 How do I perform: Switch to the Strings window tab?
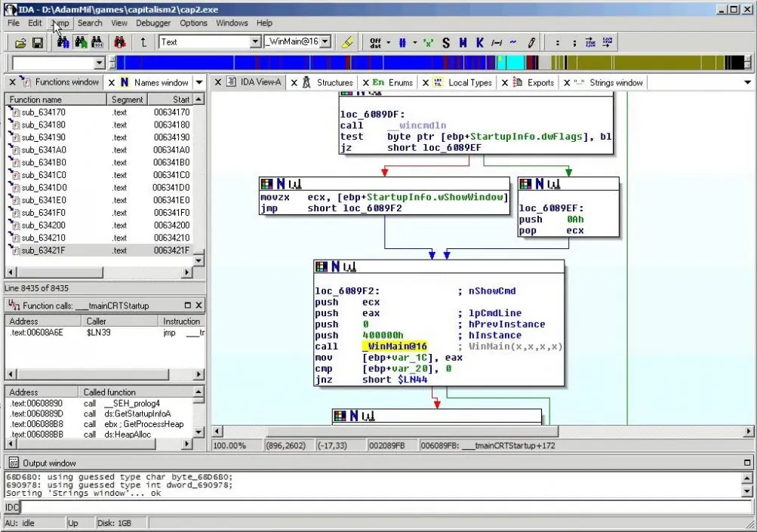tap(616, 82)
